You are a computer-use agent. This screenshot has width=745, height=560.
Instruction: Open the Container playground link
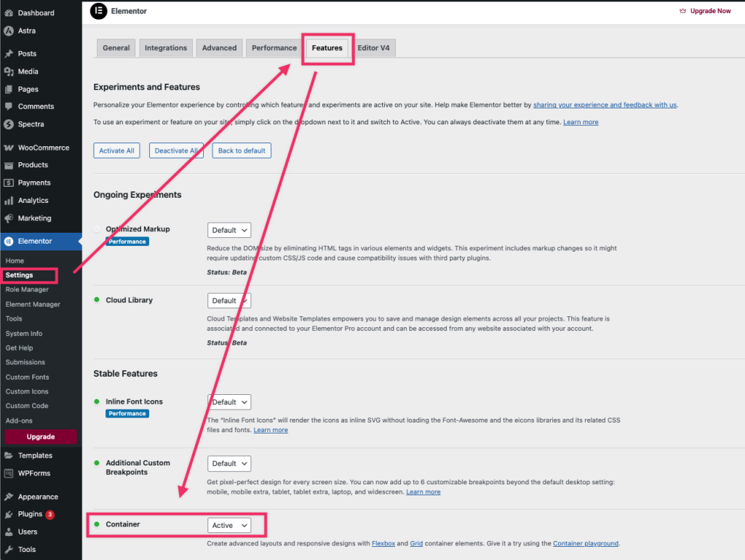[x=585, y=543]
